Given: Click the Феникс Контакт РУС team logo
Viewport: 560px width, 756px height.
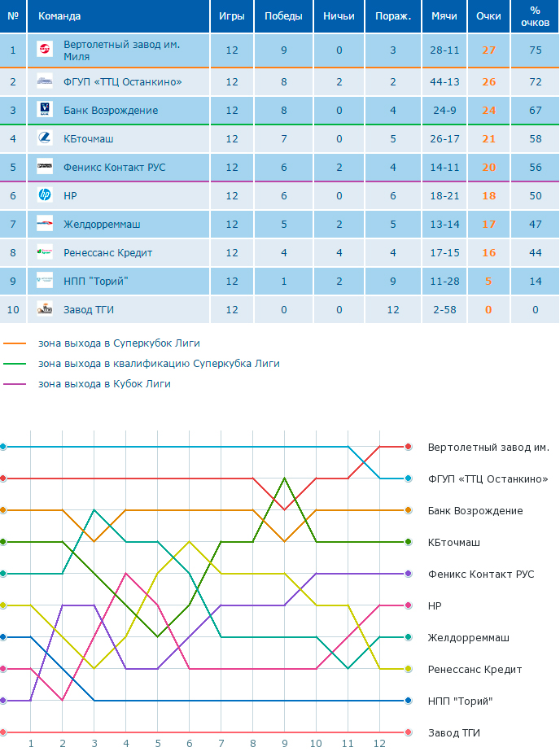Looking at the screenshot, I should tap(45, 166).
